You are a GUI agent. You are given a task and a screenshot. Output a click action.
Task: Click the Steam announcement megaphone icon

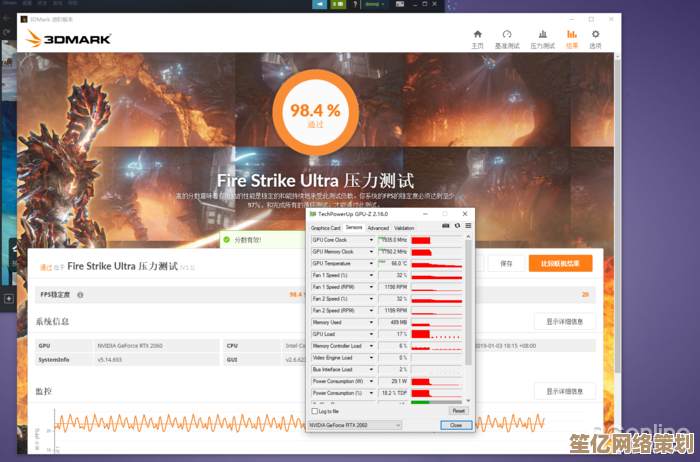319,4
